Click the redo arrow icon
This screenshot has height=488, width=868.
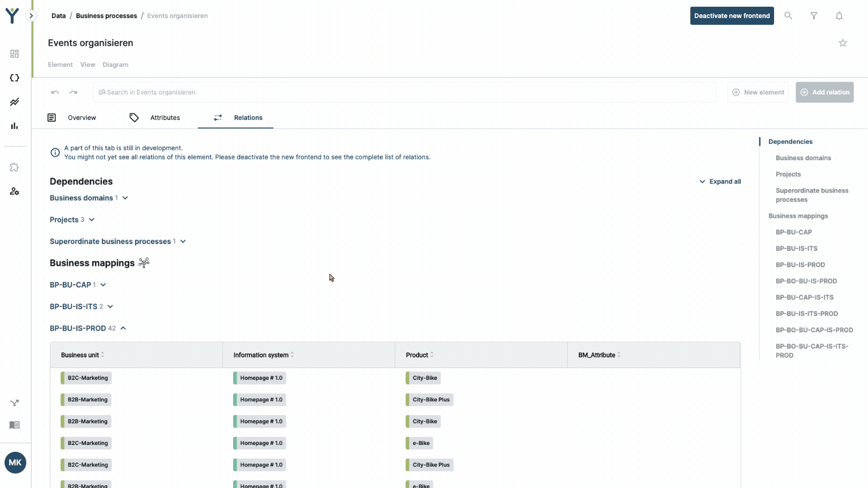pyautogui.click(x=74, y=92)
